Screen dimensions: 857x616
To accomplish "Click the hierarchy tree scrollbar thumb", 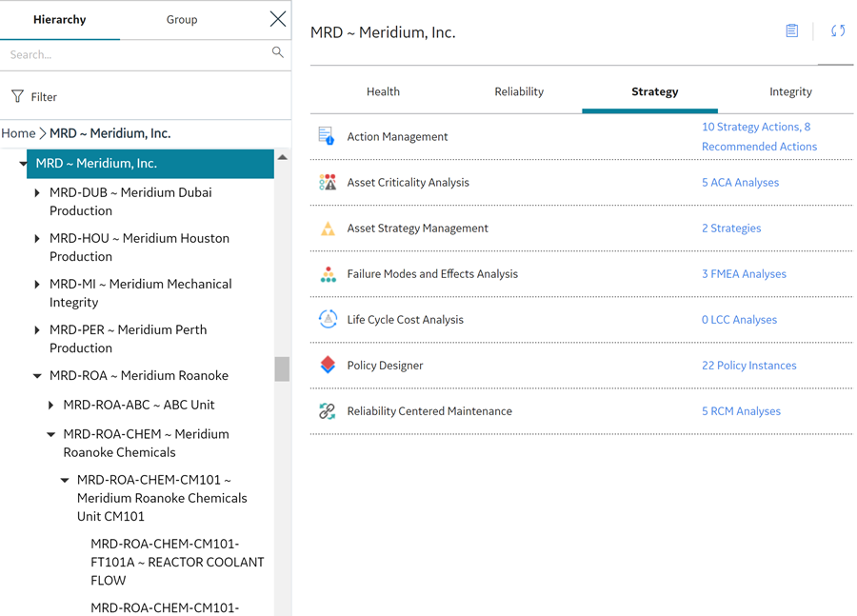I will pos(282,369).
